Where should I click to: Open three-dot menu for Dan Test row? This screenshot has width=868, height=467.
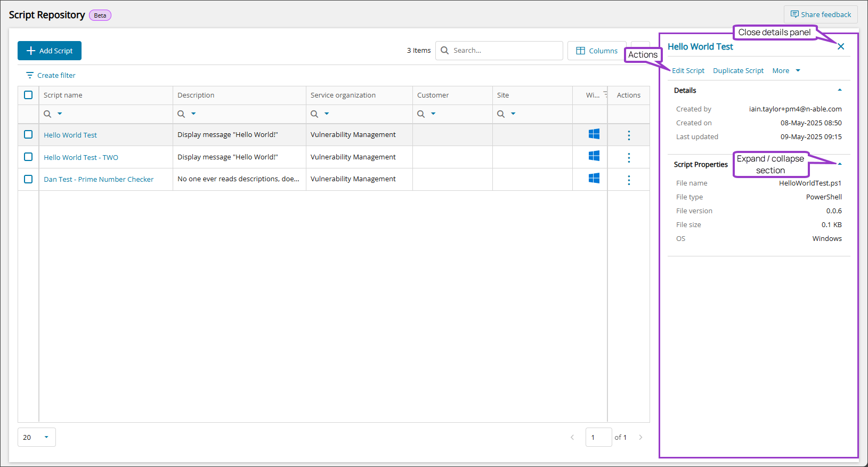[629, 180]
